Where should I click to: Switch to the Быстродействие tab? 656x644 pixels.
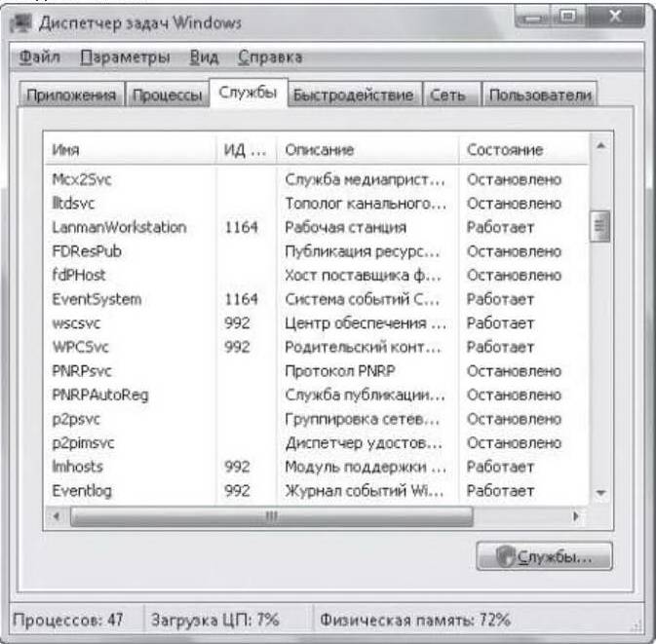point(354,95)
